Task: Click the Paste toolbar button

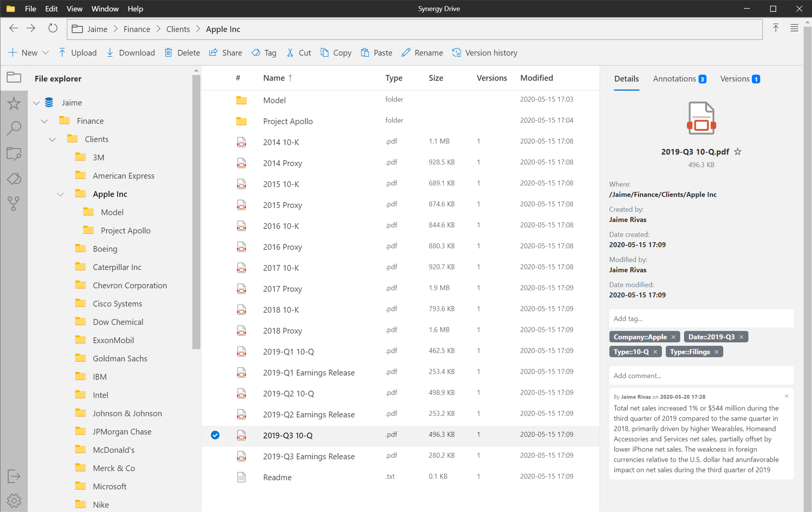Action: (x=377, y=53)
